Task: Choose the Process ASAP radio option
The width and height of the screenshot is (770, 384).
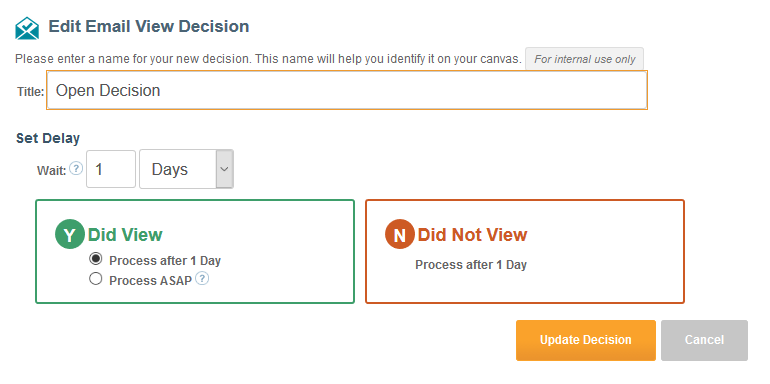Action: click(x=96, y=279)
